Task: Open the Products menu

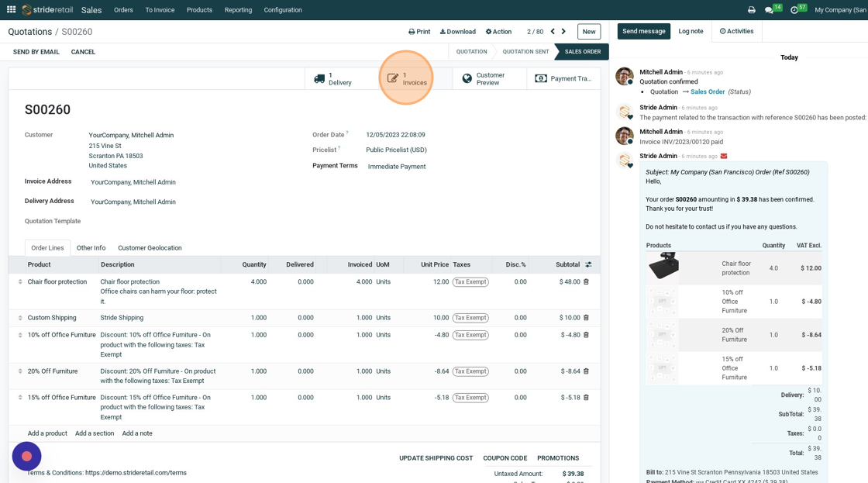Action: 199,10
